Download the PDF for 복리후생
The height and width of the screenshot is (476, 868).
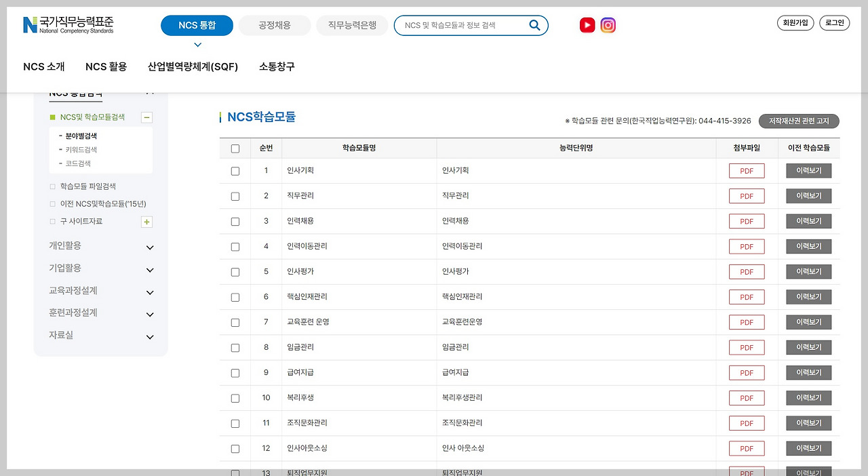click(746, 397)
